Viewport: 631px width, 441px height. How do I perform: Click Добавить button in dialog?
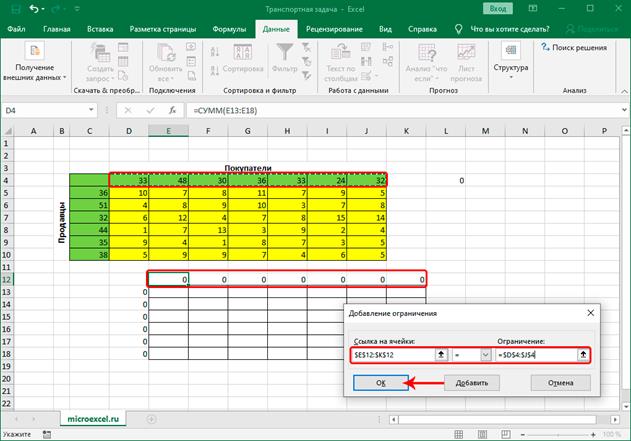tap(472, 383)
